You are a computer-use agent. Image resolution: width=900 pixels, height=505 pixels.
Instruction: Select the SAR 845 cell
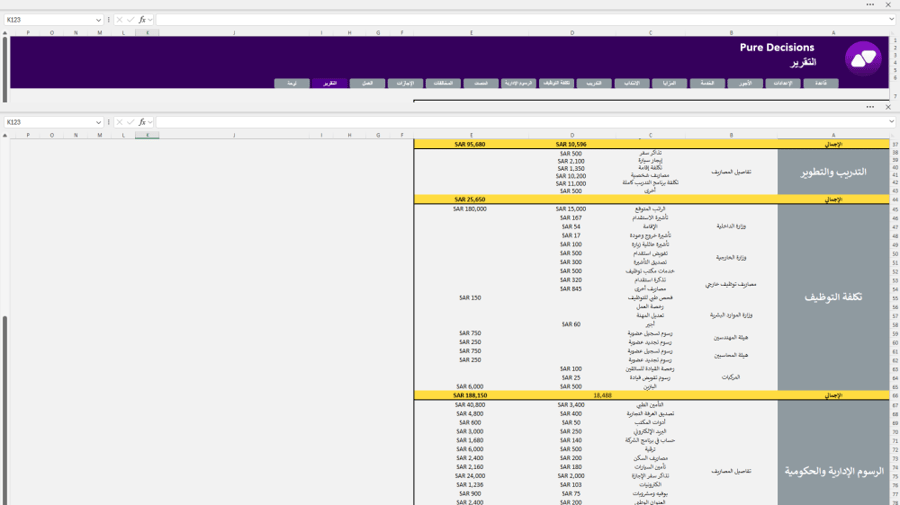click(x=571, y=289)
